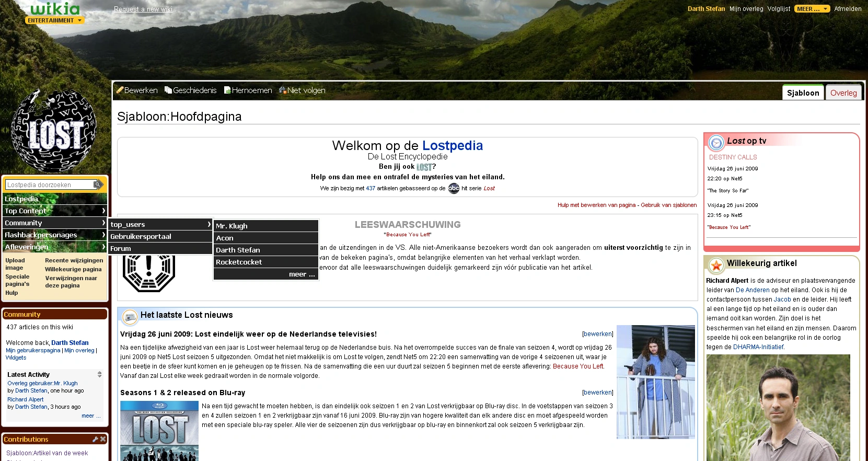Open the Hulp link in sidebar
This screenshot has height=461, width=868.
point(11,293)
